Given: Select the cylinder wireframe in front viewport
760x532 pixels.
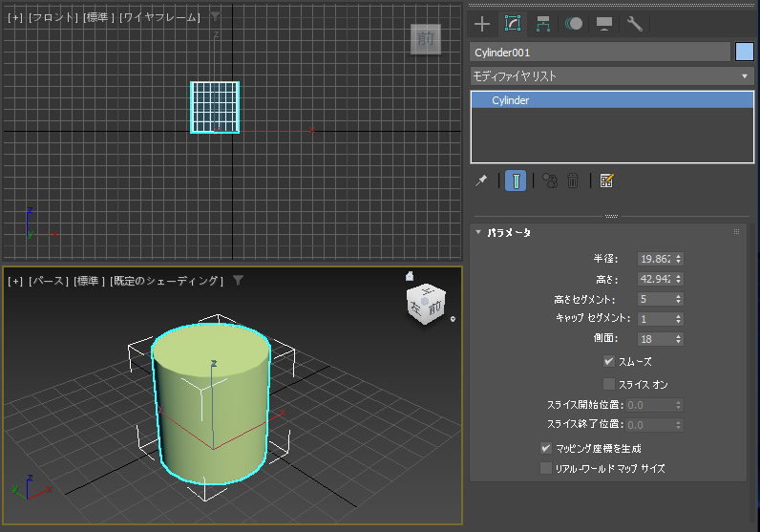Looking at the screenshot, I should pyautogui.click(x=215, y=107).
